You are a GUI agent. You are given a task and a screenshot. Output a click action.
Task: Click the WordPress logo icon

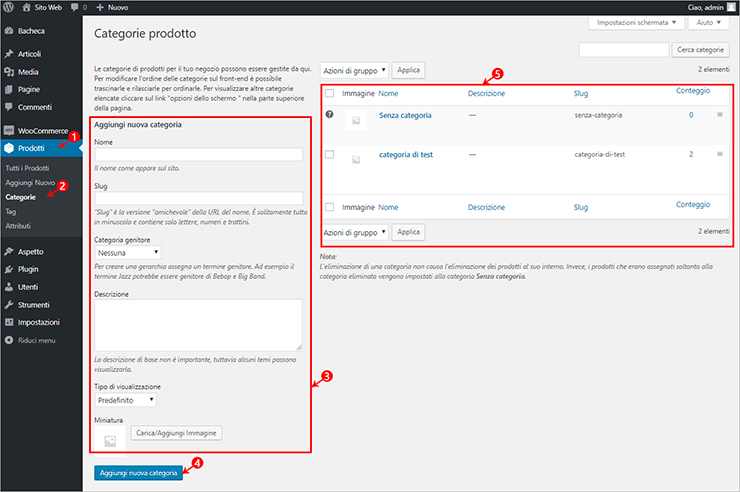[8, 7]
